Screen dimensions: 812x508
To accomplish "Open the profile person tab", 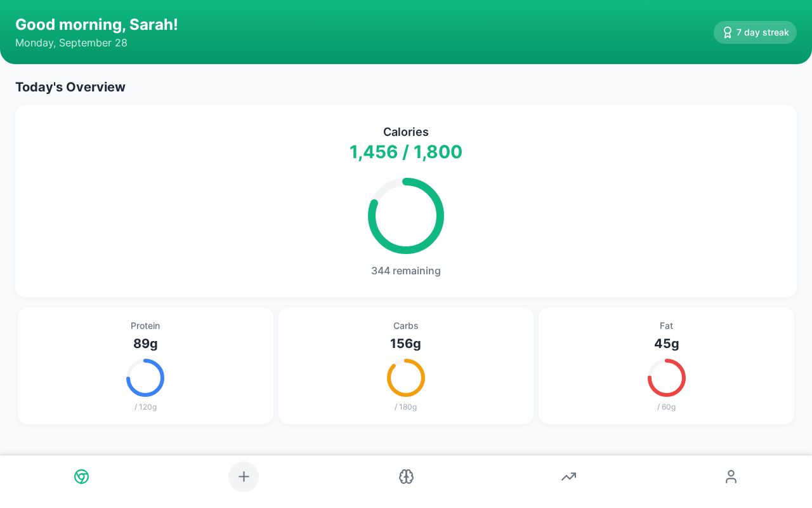I will [731, 477].
